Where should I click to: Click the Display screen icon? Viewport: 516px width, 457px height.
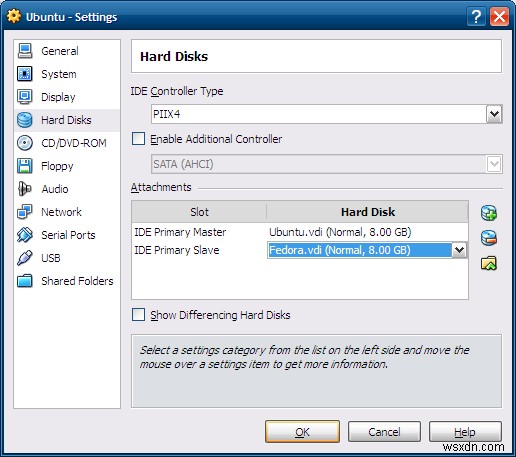click(25, 97)
